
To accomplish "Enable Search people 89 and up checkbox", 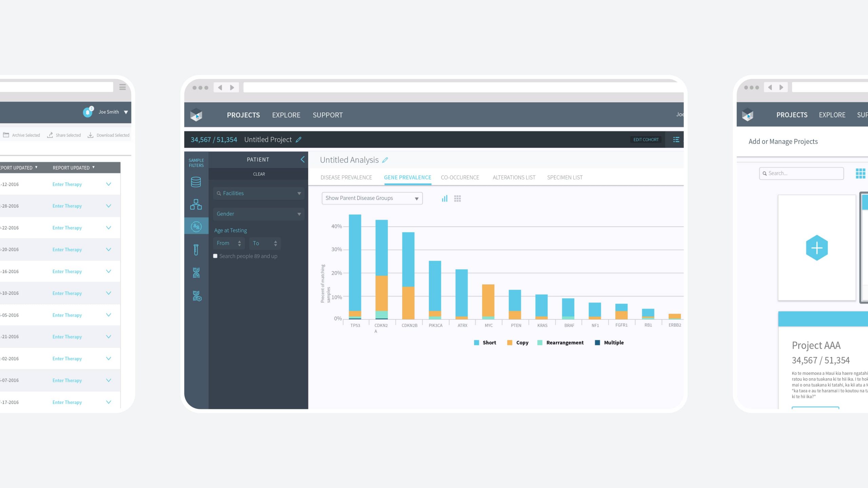I will tap(215, 256).
